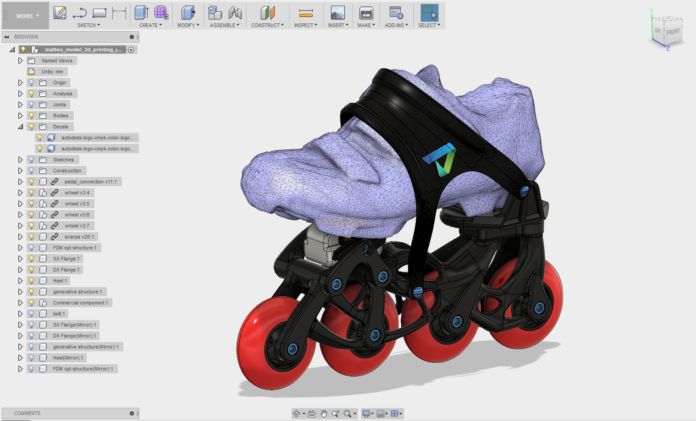This screenshot has width=696, height=421.
Task: Toggle visibility of Heel:1 component
Action: coord(32,280)
